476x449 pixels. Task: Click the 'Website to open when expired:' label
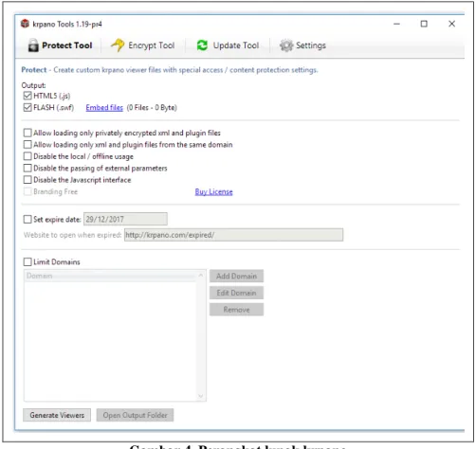(x=73, y=235)
